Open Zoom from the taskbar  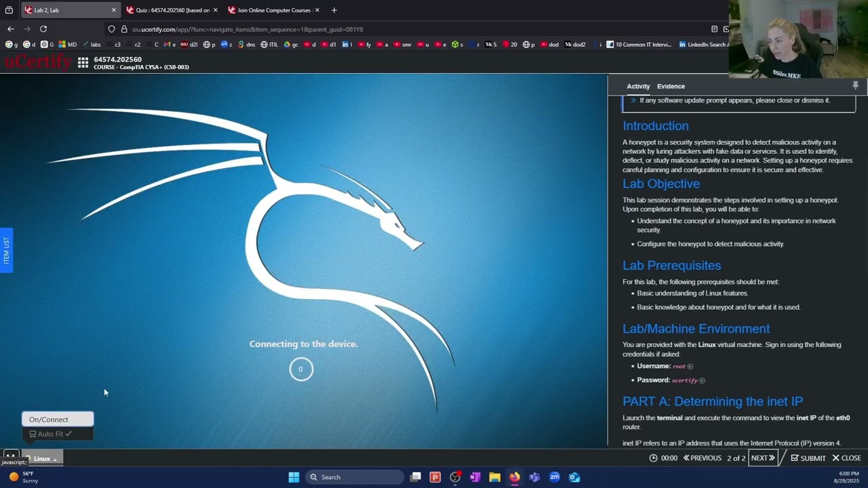[555, 477]
